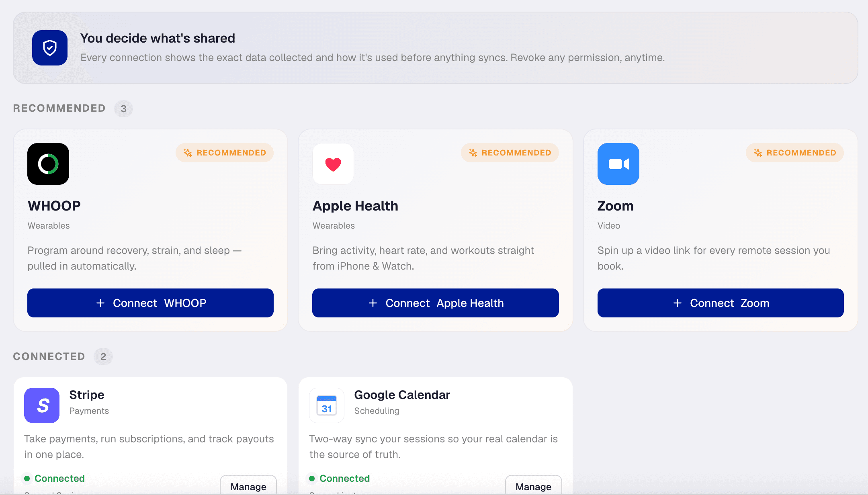Connect the Zoom integration
Viewport: 868px width, 495px height.
click(x=721, y=303)
